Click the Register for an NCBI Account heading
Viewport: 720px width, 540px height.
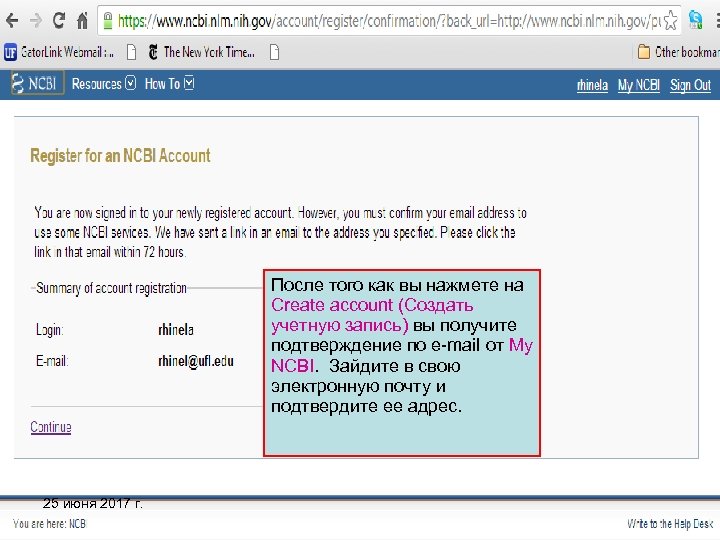pos(120,156)
